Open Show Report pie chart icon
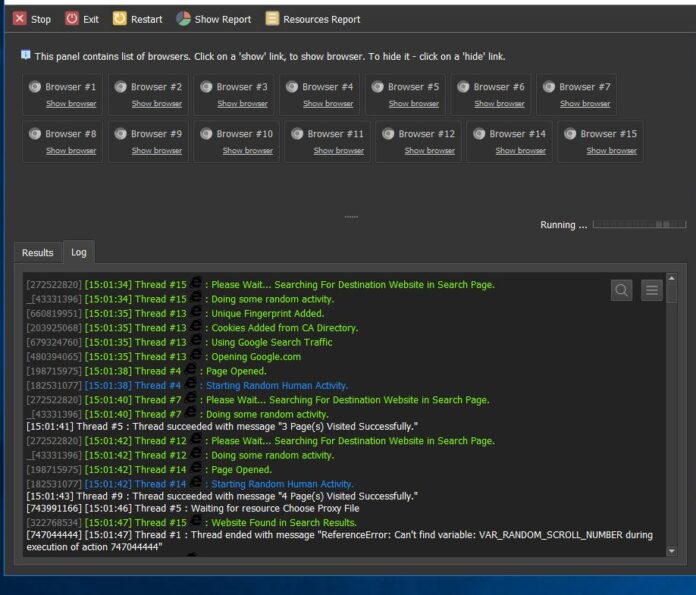The image size is (696, 595). (x=184, y=19)
